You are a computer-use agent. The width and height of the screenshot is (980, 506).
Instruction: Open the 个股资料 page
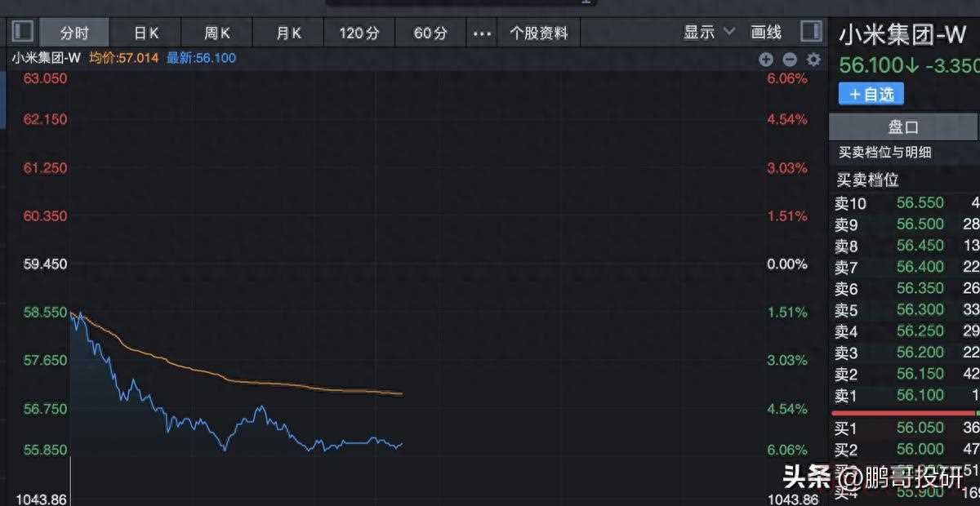tap(538, 33)
